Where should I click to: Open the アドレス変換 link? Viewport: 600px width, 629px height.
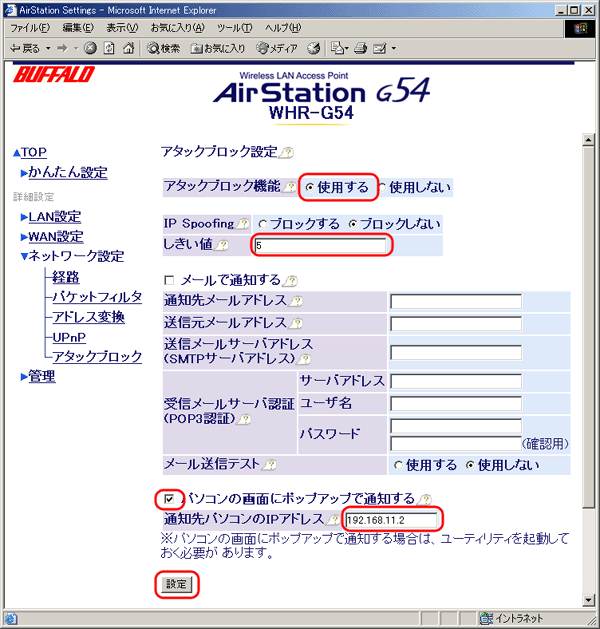(88, 317)
